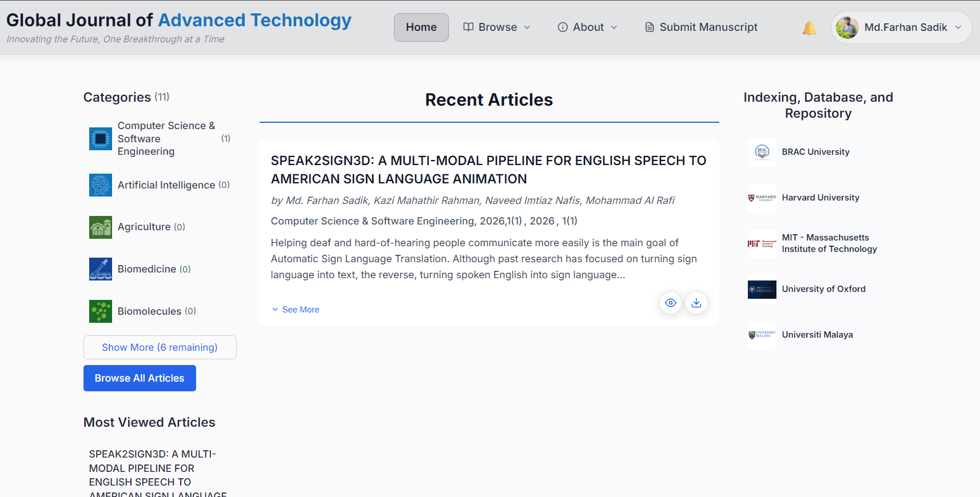Image resolution: width=980 pixels, height=497 pixels.
Task: Click the Agriculture barn icon
Action: pos(101,227)
